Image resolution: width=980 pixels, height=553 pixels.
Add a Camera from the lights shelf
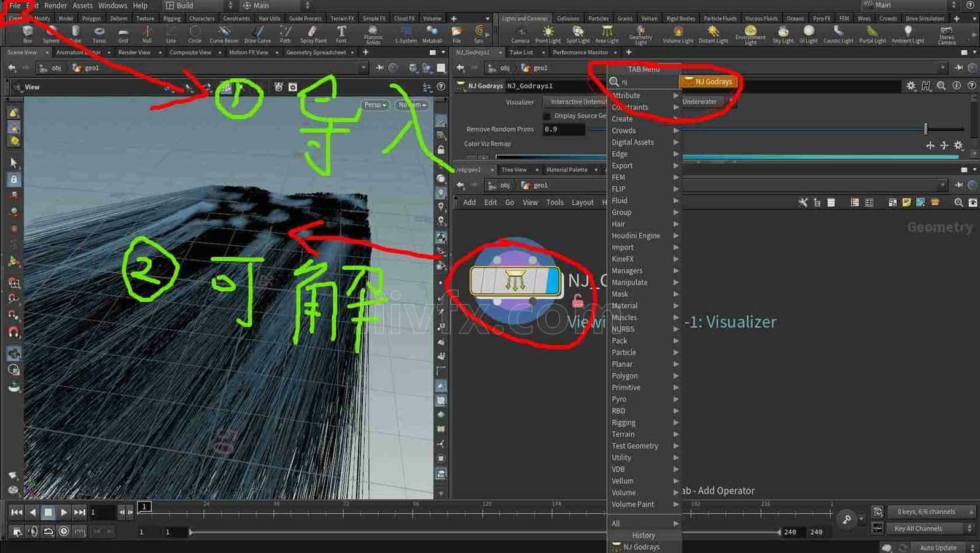pos(520,34)
